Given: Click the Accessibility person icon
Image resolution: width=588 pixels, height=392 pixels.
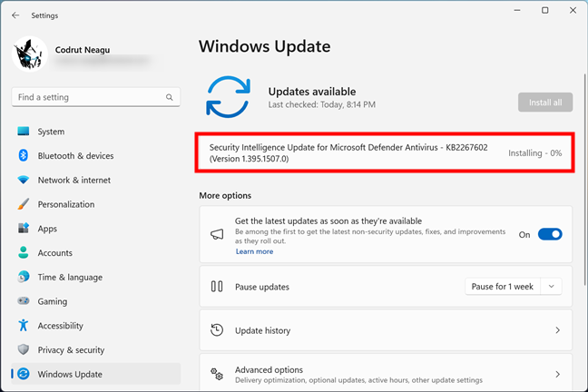Looking at the screenshot, I should point(24,326).
